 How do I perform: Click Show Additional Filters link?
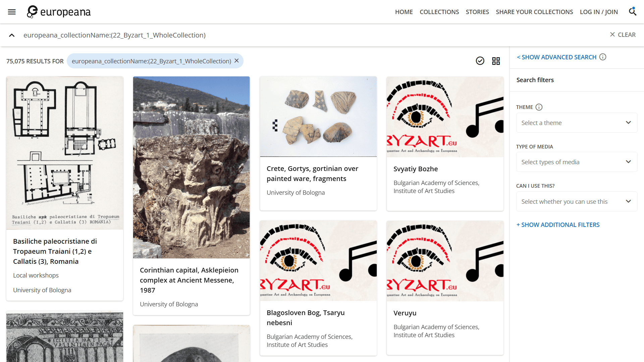tap(558, 225)
